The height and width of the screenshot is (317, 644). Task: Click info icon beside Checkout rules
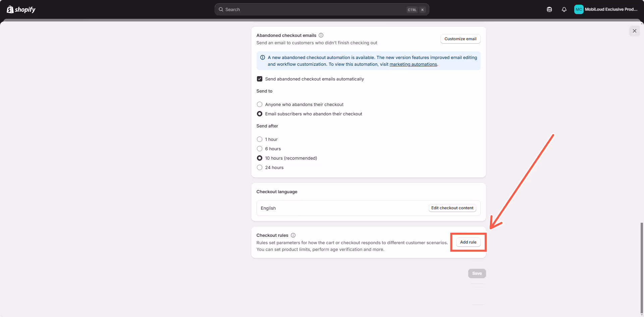click(293, 235)
